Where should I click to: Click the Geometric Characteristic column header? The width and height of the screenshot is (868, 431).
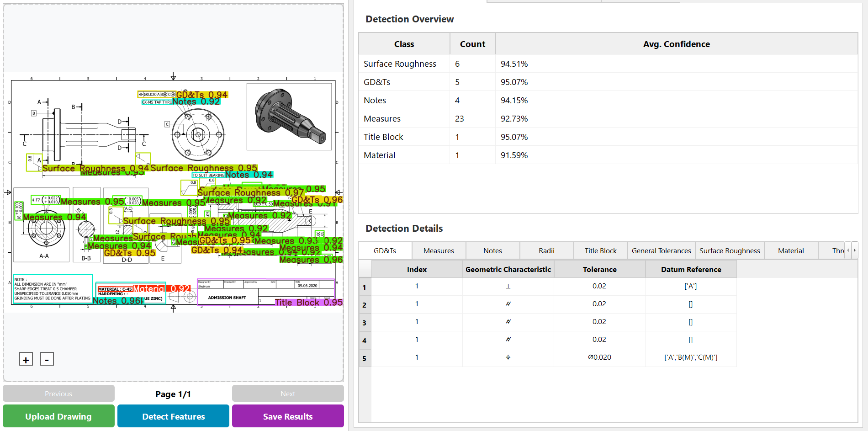(508, 269)
